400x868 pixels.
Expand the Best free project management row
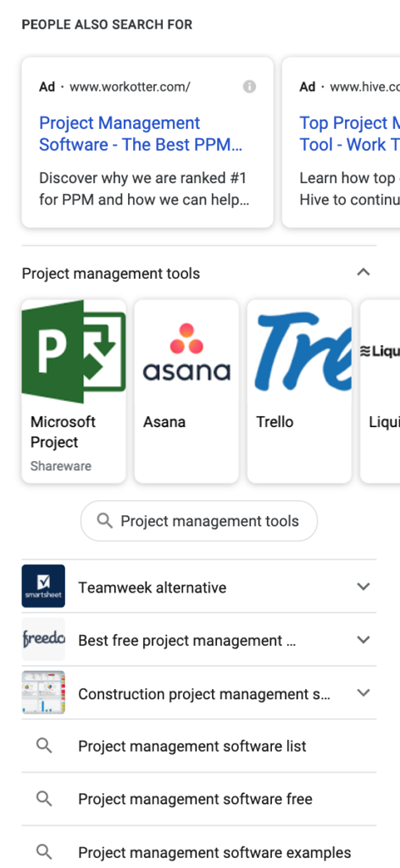(363, 639)
